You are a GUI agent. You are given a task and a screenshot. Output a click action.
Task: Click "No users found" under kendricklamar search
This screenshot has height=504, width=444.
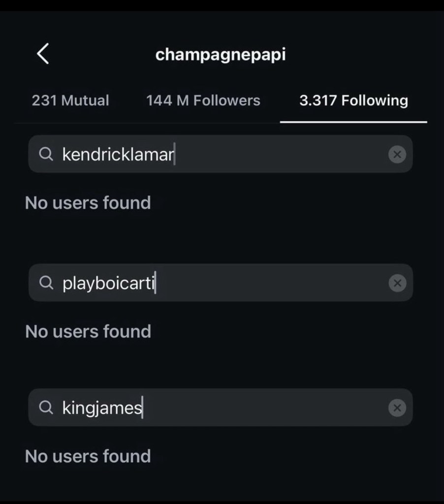[x=88, y=202]
